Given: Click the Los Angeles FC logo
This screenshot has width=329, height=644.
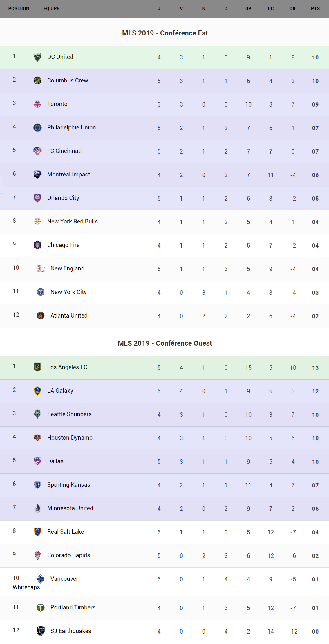Looking at the screenshot, I should [37, 367].
